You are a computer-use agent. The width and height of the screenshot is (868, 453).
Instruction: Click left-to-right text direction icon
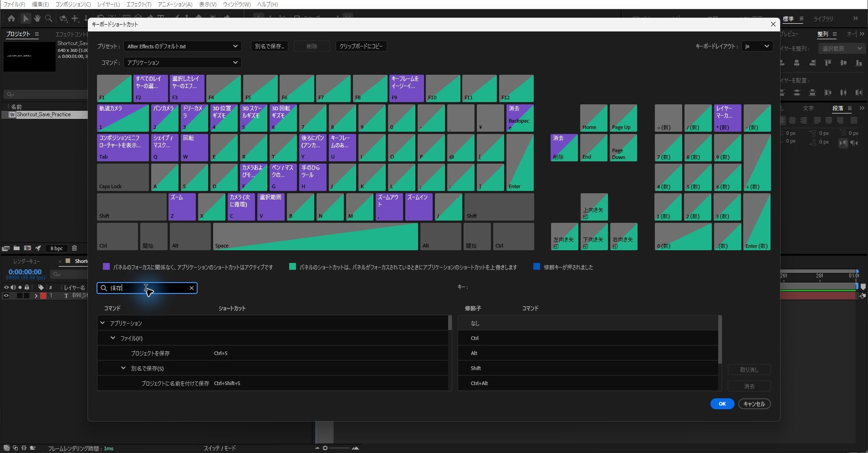coord(843,143)
